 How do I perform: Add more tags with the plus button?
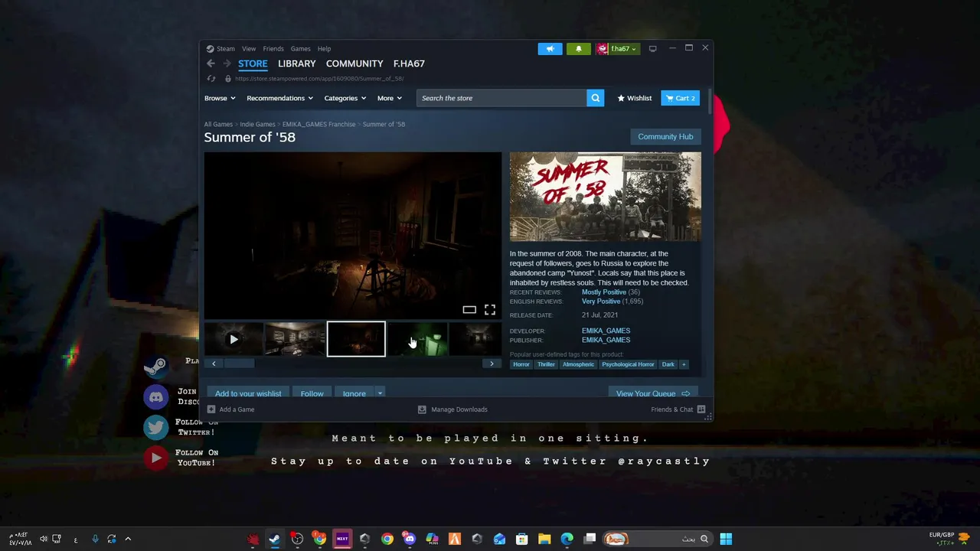click(x=684, y=364)
